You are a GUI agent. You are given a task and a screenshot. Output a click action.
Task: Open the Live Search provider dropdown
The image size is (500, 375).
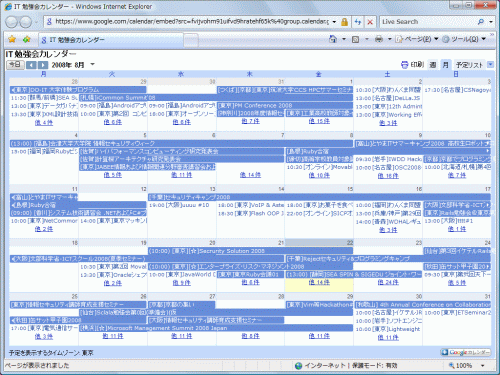491,22
